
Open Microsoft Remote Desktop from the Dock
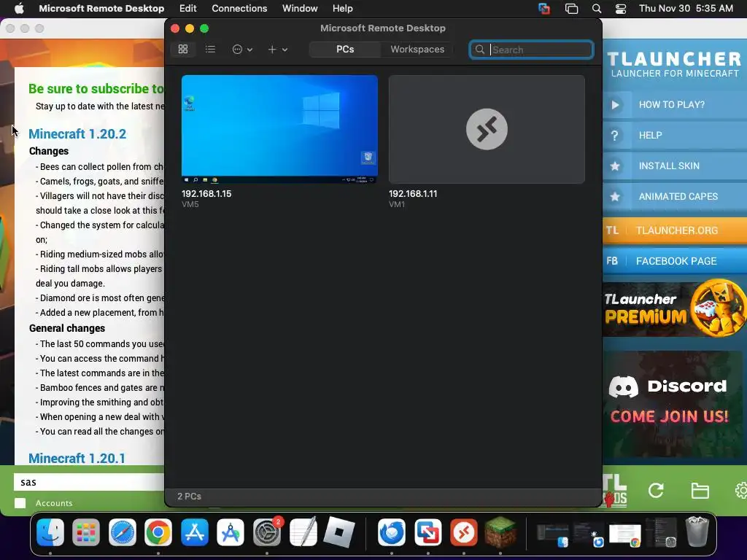[x=464, y=532]
